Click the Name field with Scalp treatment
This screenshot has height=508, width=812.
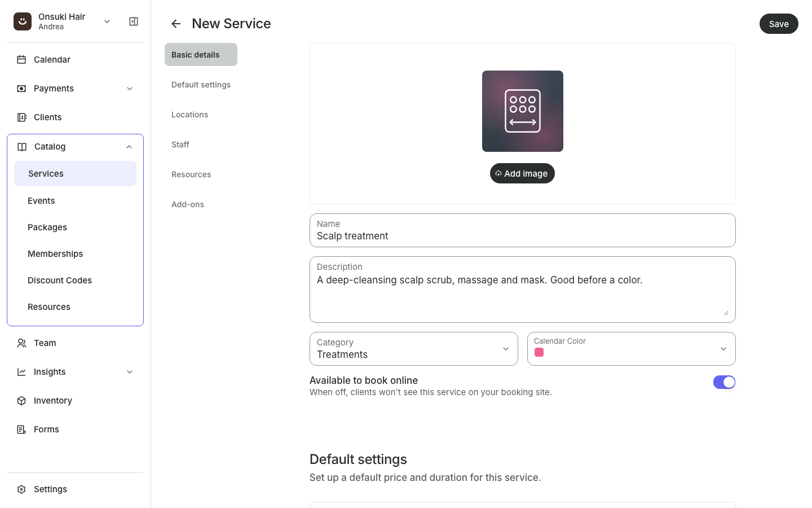pyautogui.click(x=523, y=230)
